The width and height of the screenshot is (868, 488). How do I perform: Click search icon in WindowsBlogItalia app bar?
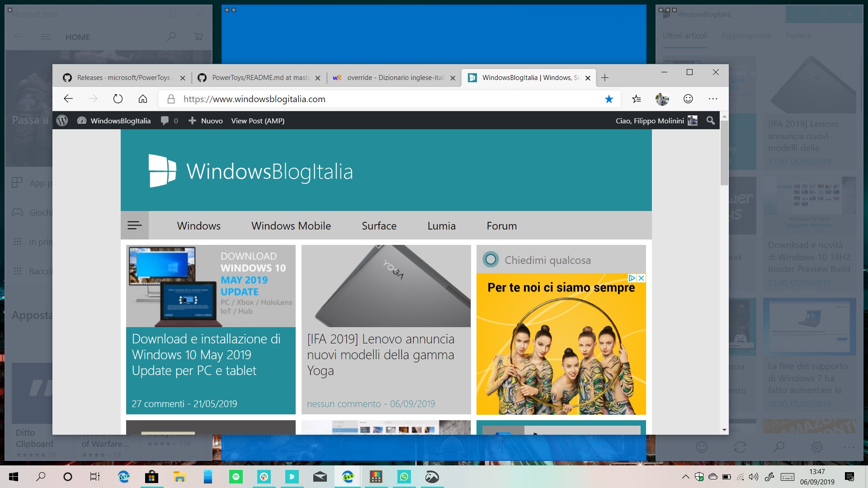point(778,447)
